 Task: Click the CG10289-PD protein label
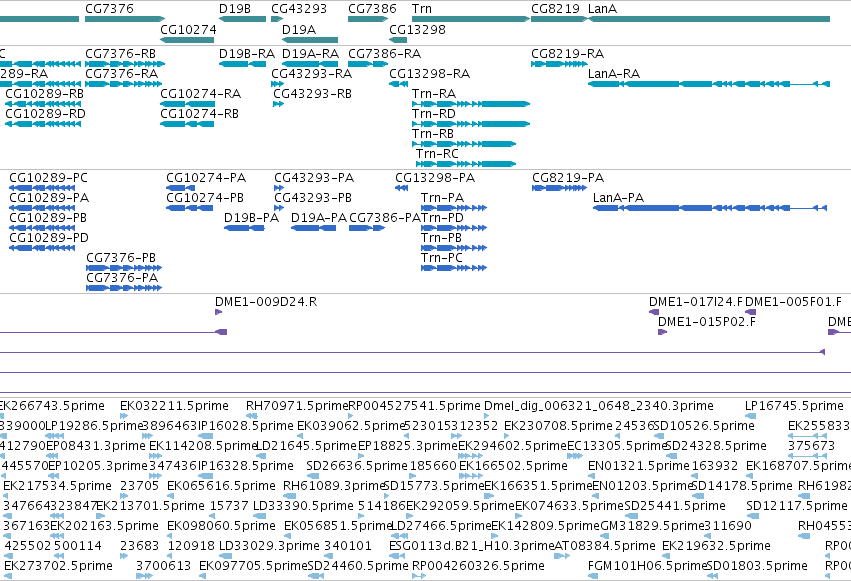pyautogui.click(x=49, y=238)
